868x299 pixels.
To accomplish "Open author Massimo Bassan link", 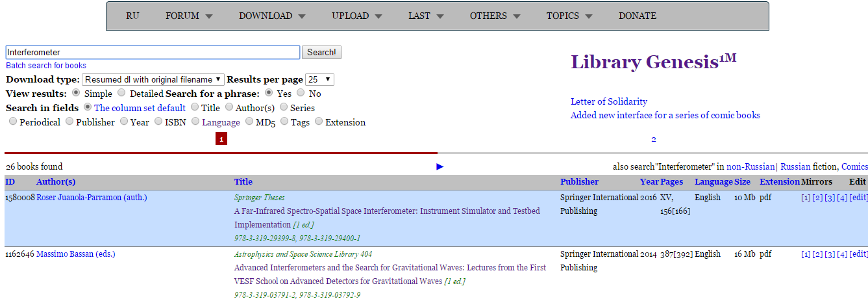I will coord(76,254).
